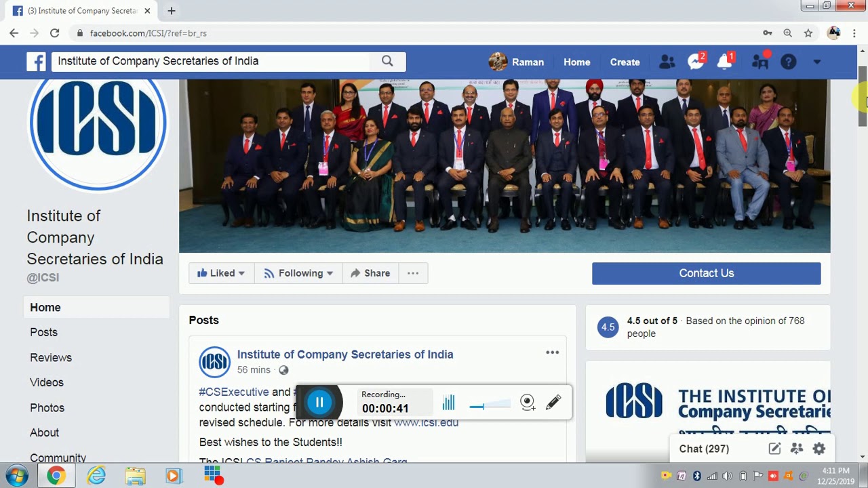Open Internet Explorer from the taskbar
This screenshot has height=488, width=868.
point(96,476)
